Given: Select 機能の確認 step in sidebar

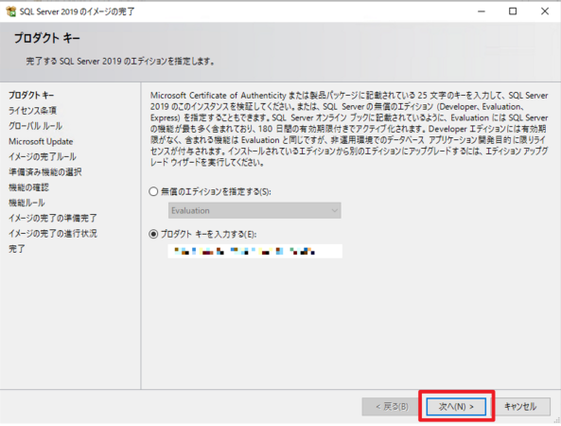Looking at the screenshot, I should pyautogui.click(x=29, y=187).
